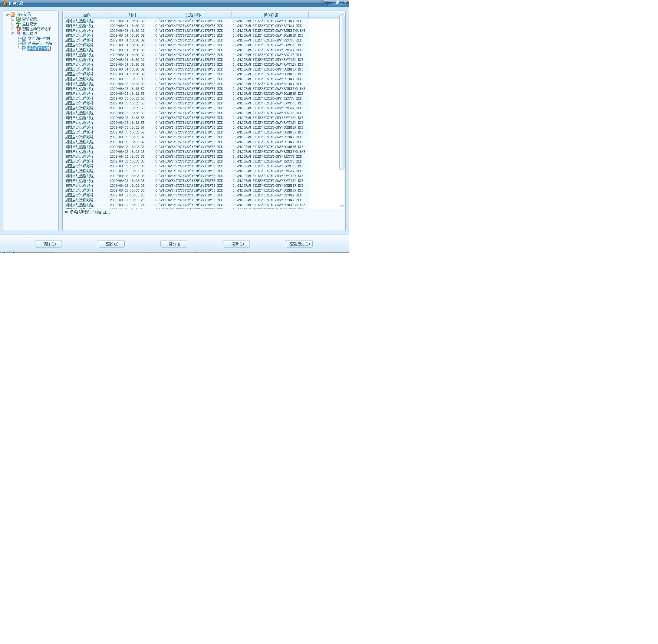
Task: Sort the log by the 进程名称 column header
Action: 193,15
